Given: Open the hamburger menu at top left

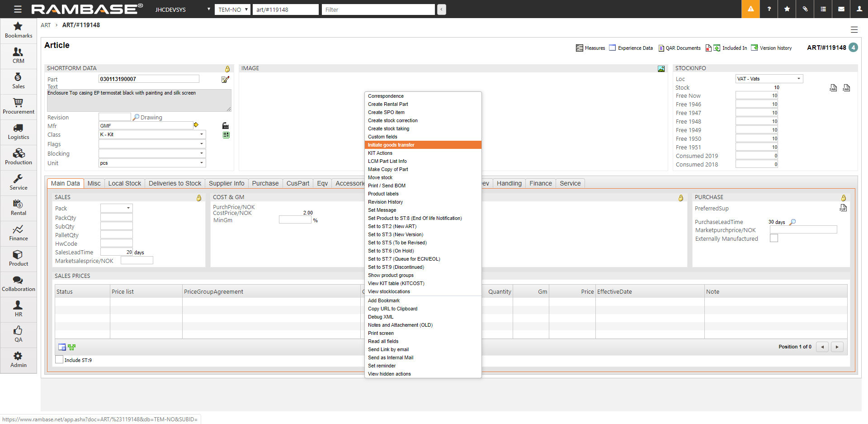Looking at the screenshot, I should click(18, 9).
